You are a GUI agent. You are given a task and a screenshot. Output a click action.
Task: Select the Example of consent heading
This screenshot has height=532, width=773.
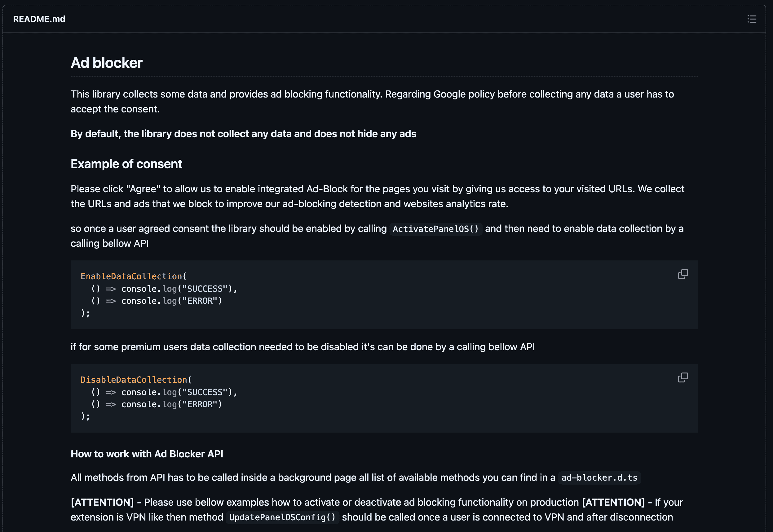click(126, 164)
